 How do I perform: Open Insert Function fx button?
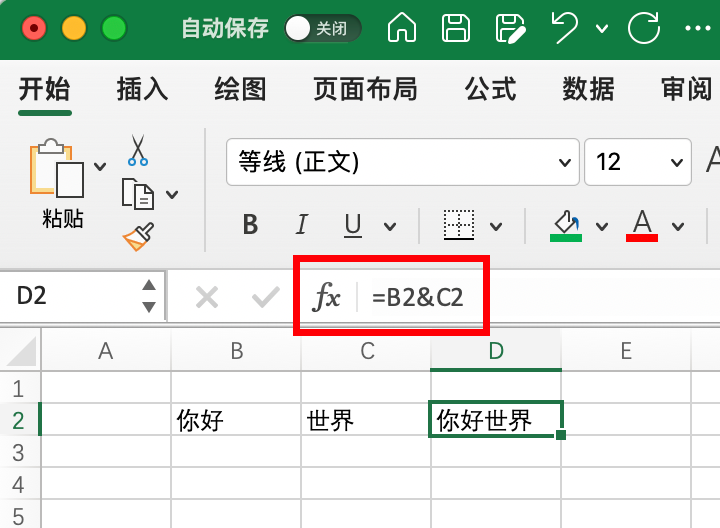[x=327, y=297]
